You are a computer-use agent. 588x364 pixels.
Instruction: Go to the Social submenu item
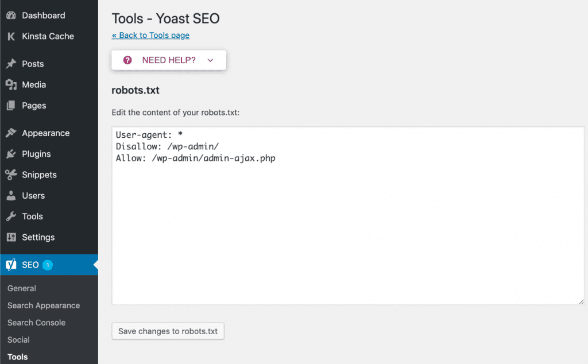pyautogui.click(x=18, y=340)
